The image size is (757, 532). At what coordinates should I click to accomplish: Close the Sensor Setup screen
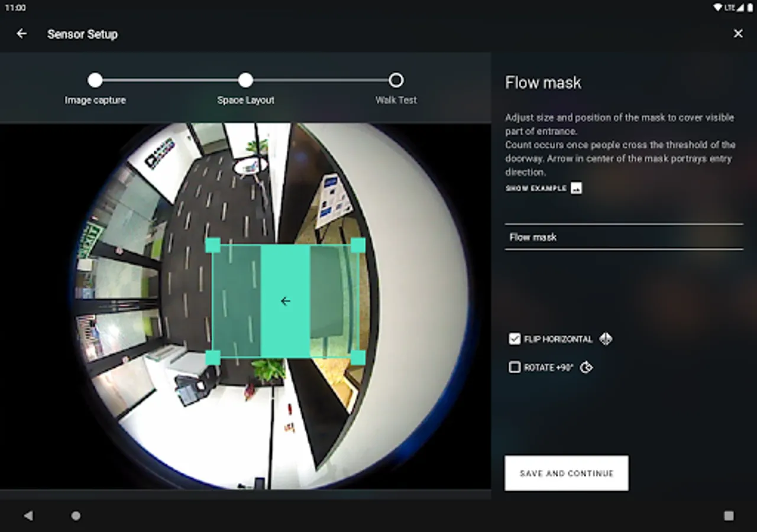pyautogui.click(x=738, y=34)
